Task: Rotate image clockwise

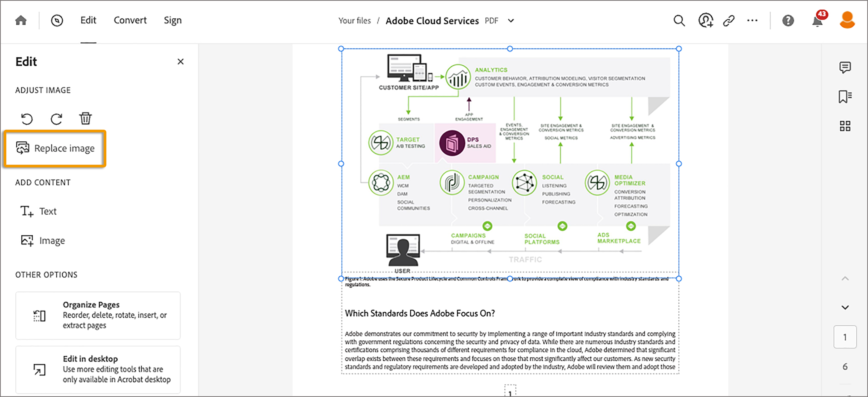Action: pos(56,119)
